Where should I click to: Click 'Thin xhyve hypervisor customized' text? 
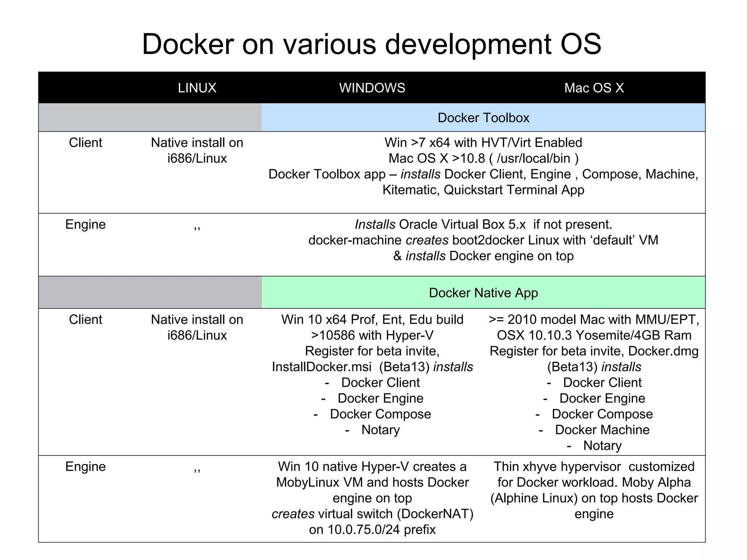coord(594,467)
